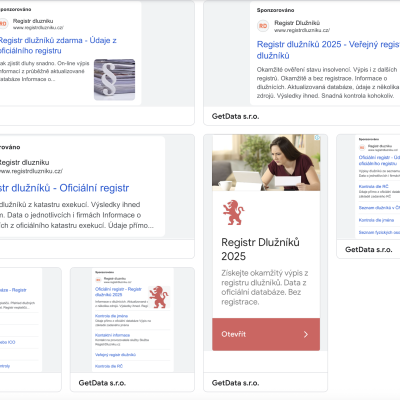Screen dimensions: 400x400
Task: Click 'Veřejný registr dlužníků' sitelink
Action: (115, 355)
